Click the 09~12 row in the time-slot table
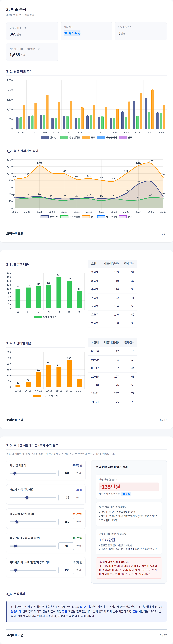Screen dimensions: 173x644 (113, 368)
